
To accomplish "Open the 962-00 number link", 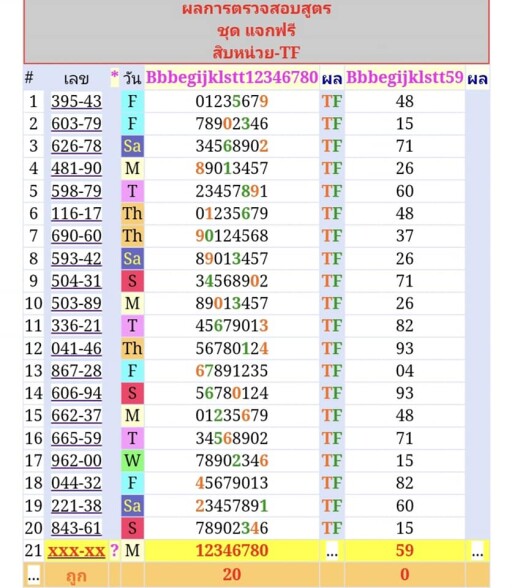I will 76,460.
